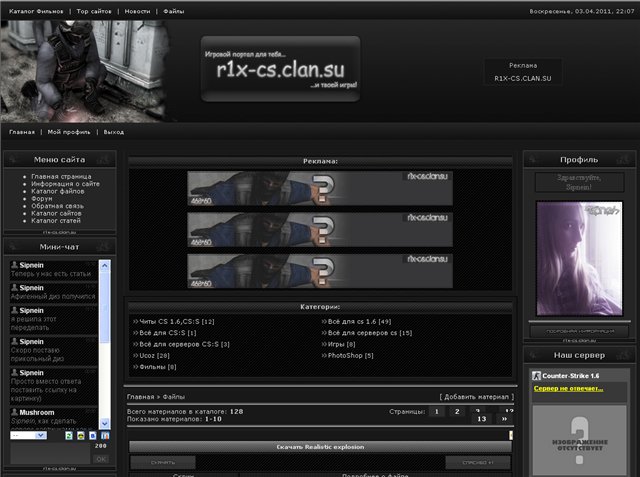640x477 pixels.
Task: Click the second r1x-cs.clan.su ad banner
Action: point(320,230)
